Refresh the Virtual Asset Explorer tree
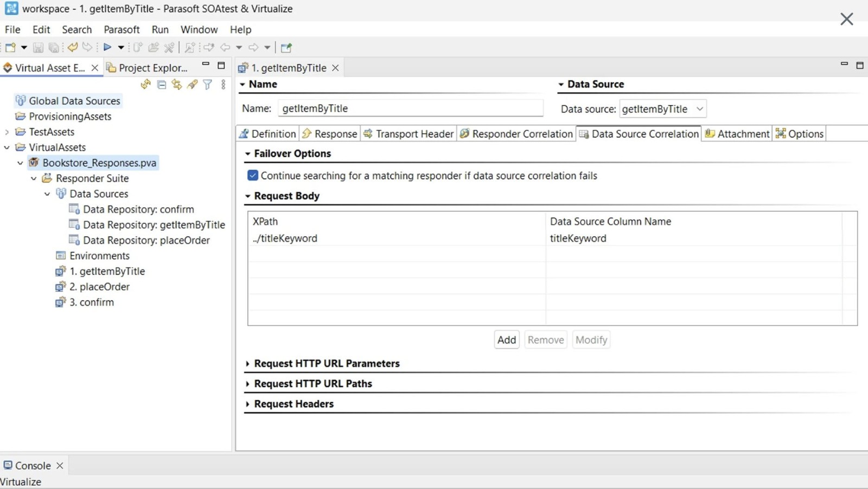 point(145,85)
